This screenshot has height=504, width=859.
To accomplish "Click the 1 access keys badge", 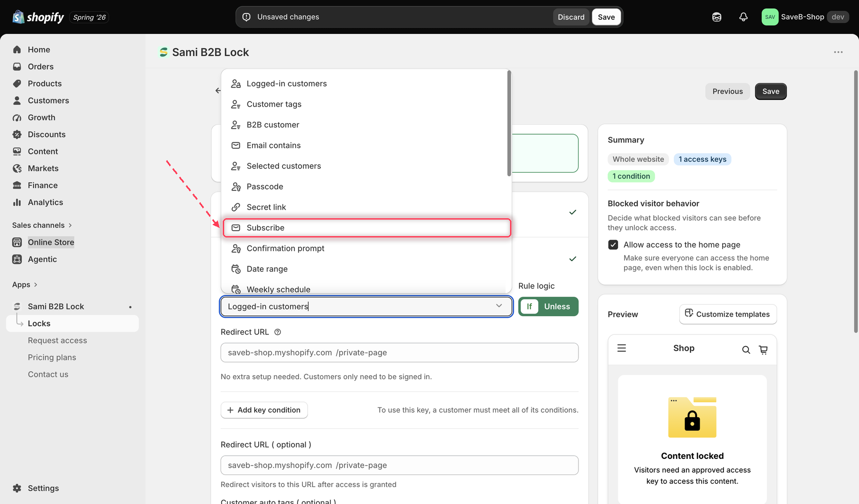I will tap(702, 159).
